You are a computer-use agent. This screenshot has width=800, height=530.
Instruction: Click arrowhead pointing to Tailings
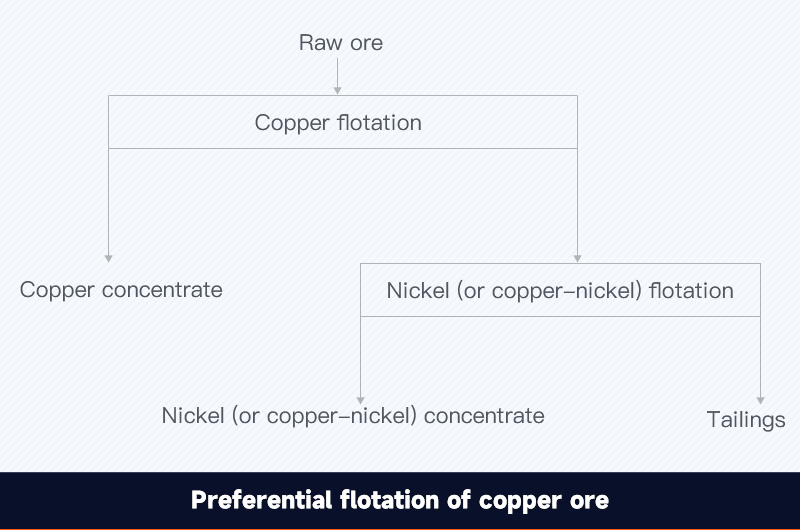pyautogui.click(x=760, y=400)
